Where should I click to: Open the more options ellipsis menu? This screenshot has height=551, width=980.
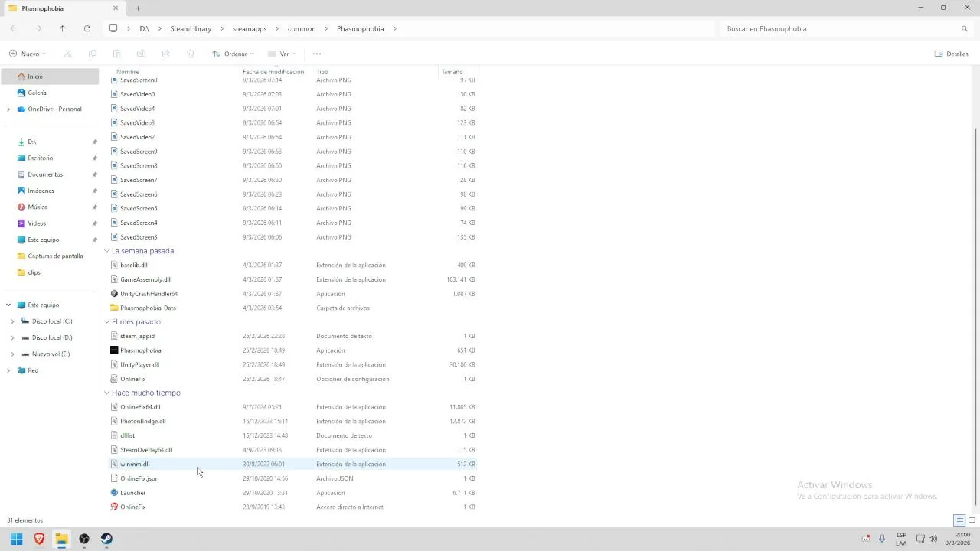tap(317, 54)
